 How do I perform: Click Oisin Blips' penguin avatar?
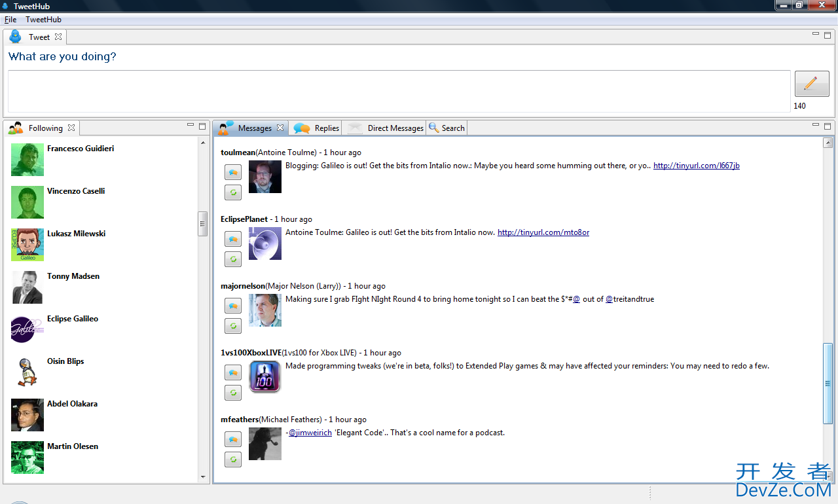(27, 372)
